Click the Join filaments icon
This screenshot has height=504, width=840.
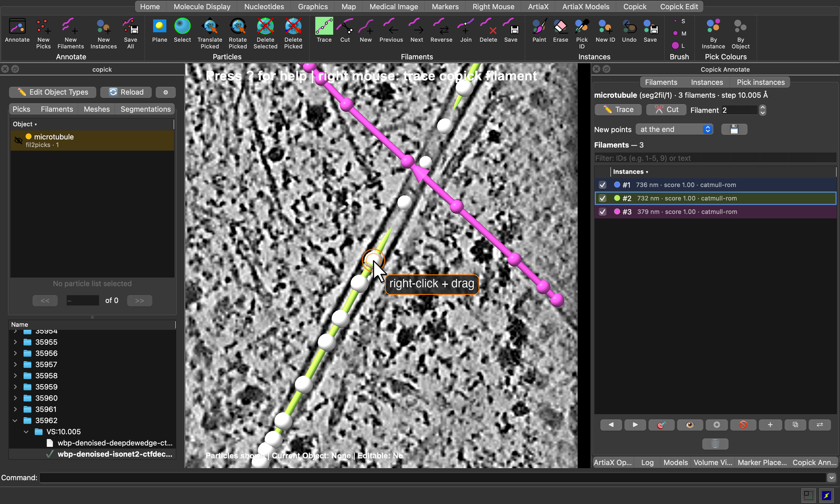465,26
